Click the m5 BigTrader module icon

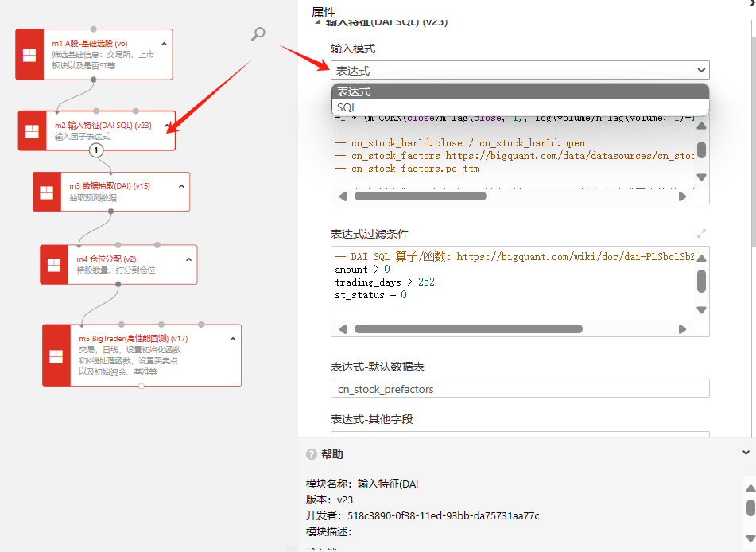tap(56, 356)
